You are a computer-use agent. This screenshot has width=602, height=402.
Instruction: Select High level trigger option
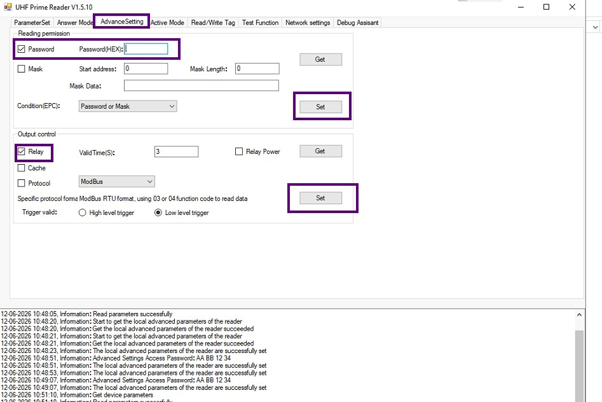[x=82, y=213]
